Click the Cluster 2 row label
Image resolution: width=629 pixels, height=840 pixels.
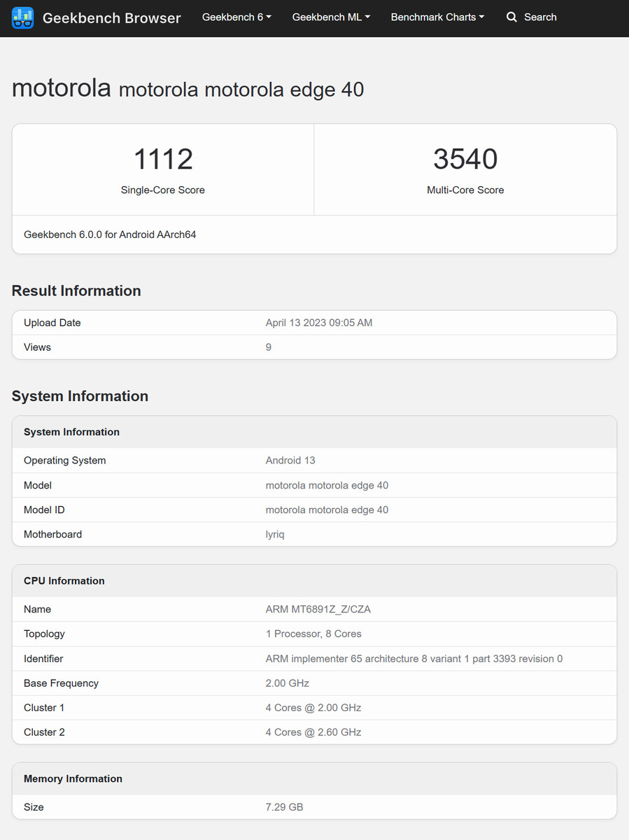(44, 732)
